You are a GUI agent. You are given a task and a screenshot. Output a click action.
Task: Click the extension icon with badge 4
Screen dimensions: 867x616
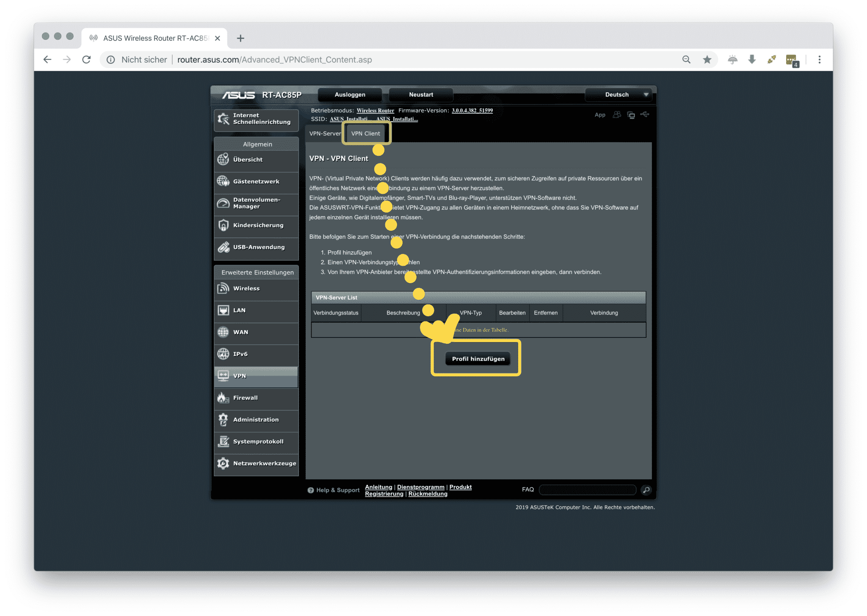(792, 61)
